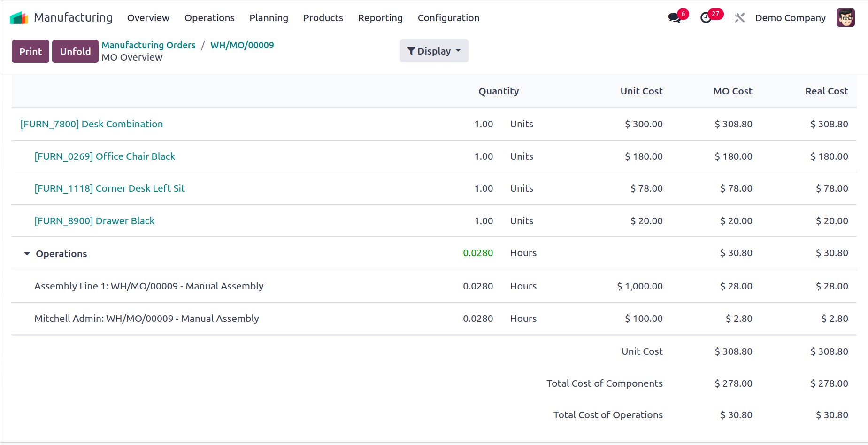Open the Planning menu
This screenshot has width=868, height=445.
[269, 18]
